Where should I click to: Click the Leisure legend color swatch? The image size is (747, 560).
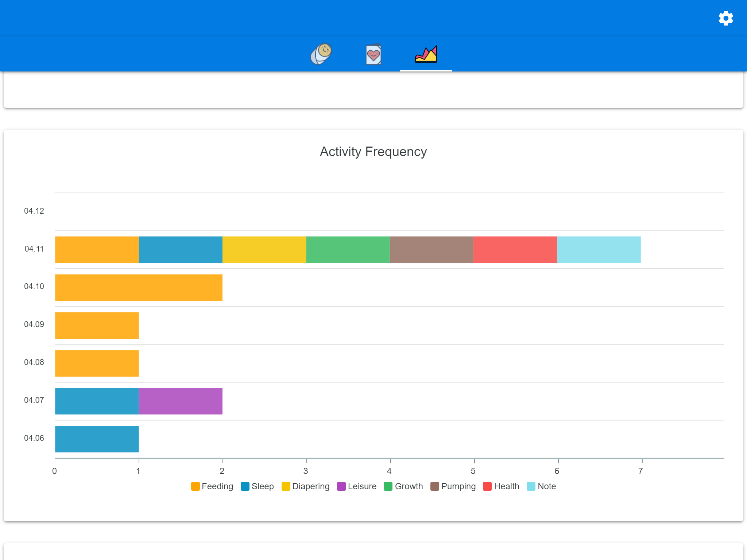[341, 486]
